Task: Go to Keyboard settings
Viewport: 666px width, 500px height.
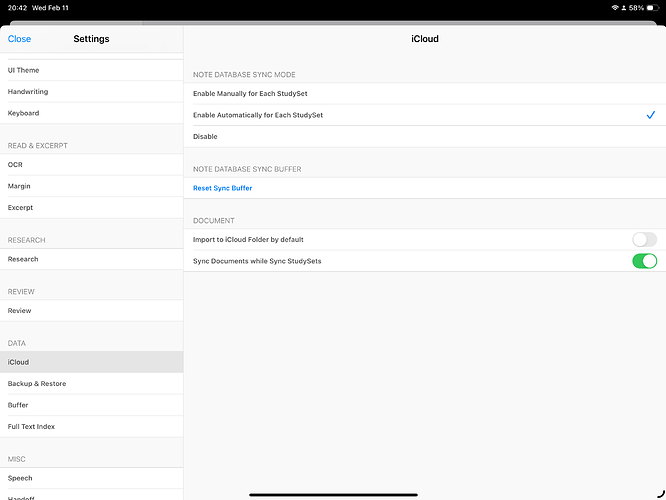Action: click(24, 113)
